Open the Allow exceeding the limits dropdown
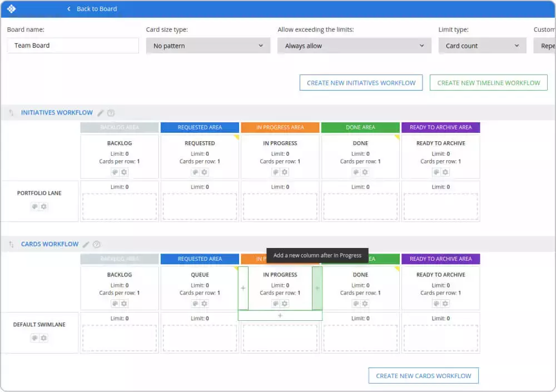 pos(354,45)
